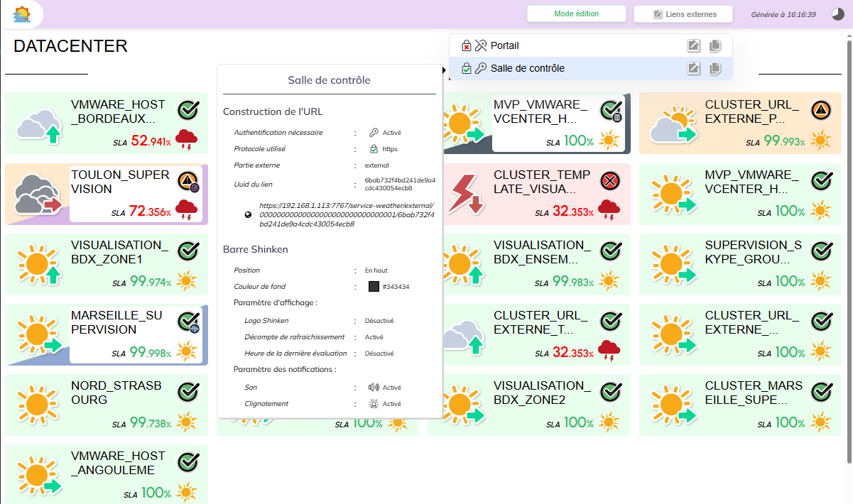Open the TOULON_SUPERVISION weather tile
853x504 pixels.
(107, 194)
